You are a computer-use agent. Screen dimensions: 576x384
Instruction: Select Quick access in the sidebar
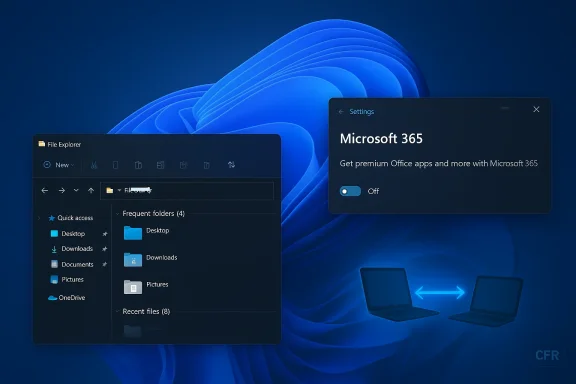(x=71, y=218)
